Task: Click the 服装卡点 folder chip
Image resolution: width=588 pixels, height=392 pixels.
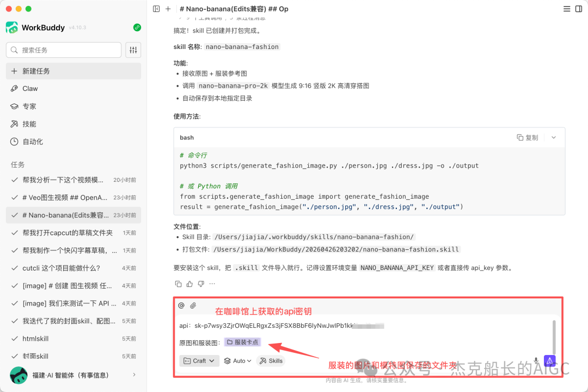Action: click(243, 342)
